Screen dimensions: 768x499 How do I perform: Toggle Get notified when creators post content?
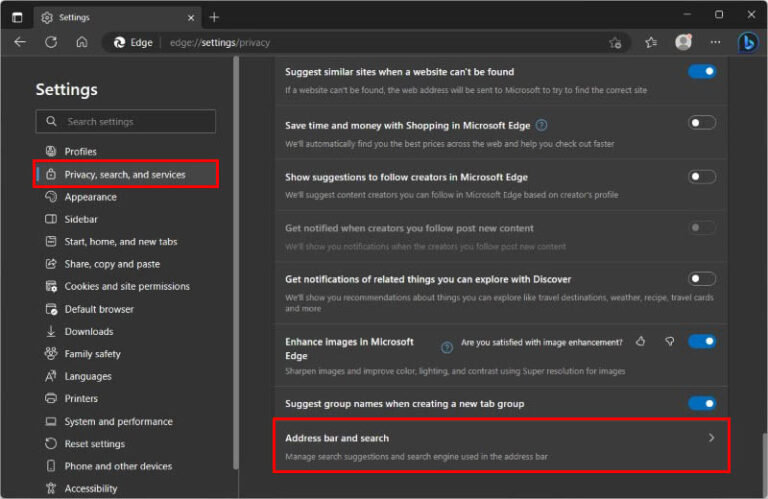pos(702,227)
